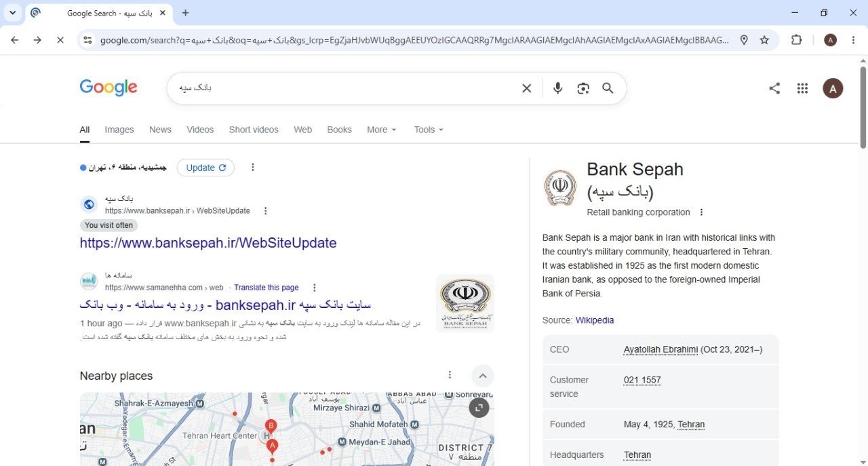The width and height of the screenshot is (868, 466).
Task: Update the location with Update button
Action: coord(205,168)
